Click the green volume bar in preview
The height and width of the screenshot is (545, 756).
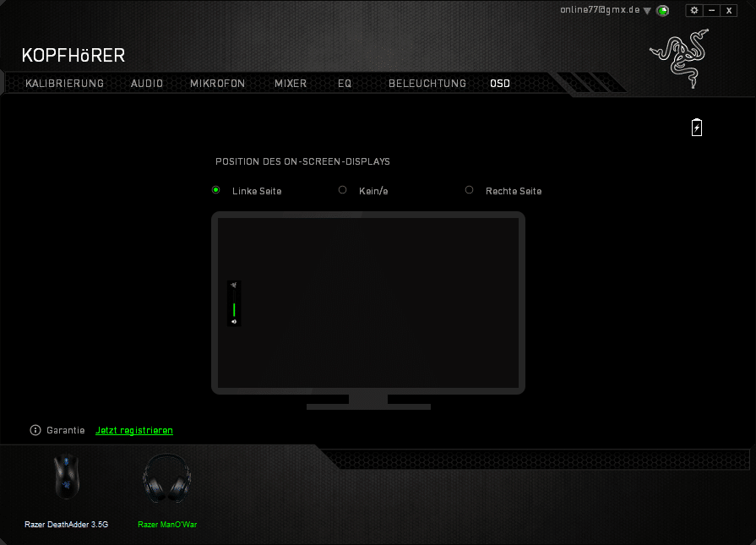coord(234,309)
